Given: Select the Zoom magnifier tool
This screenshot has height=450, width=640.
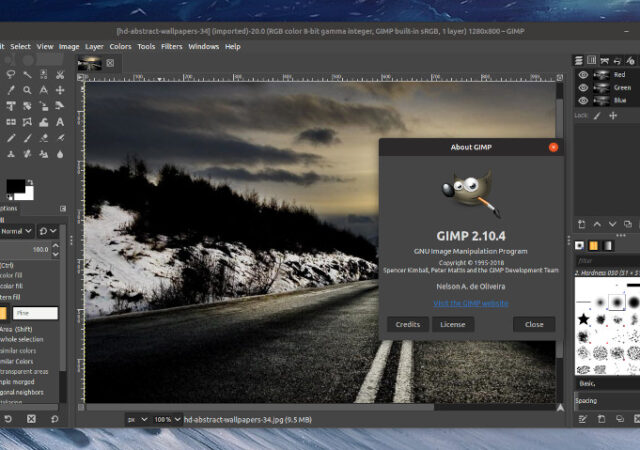Looking at the screenshot, I should (27, 90).
